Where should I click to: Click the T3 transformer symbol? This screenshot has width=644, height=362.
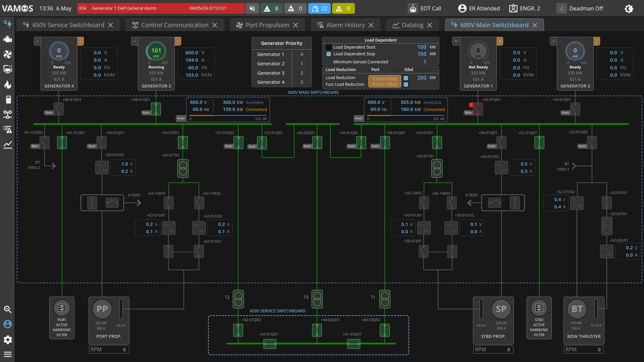[317, 299]
